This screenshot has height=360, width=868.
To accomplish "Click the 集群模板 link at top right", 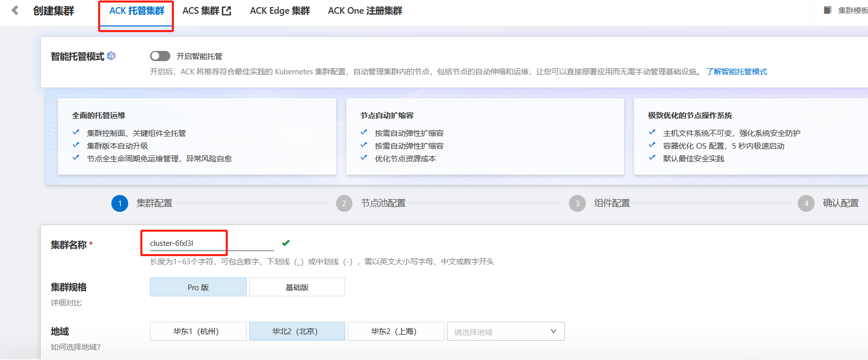I will [853, 10].
